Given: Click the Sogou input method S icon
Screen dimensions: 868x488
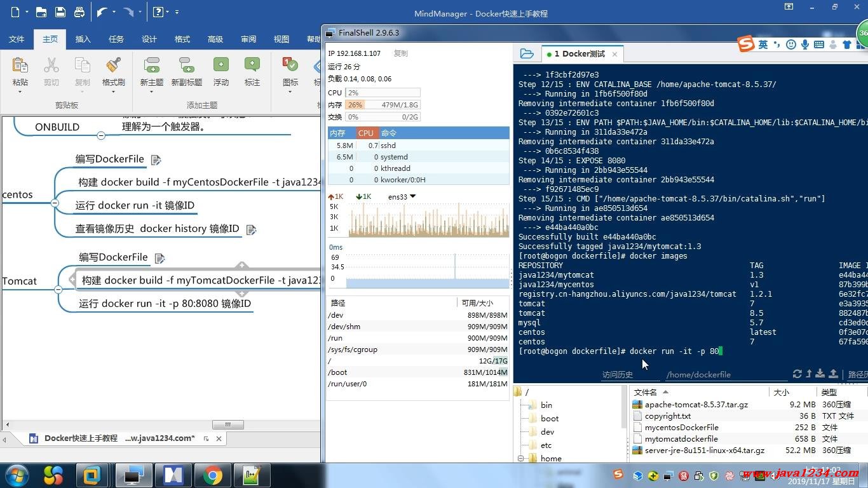Looking at the screenshot, I should click(x=745, y=44).
